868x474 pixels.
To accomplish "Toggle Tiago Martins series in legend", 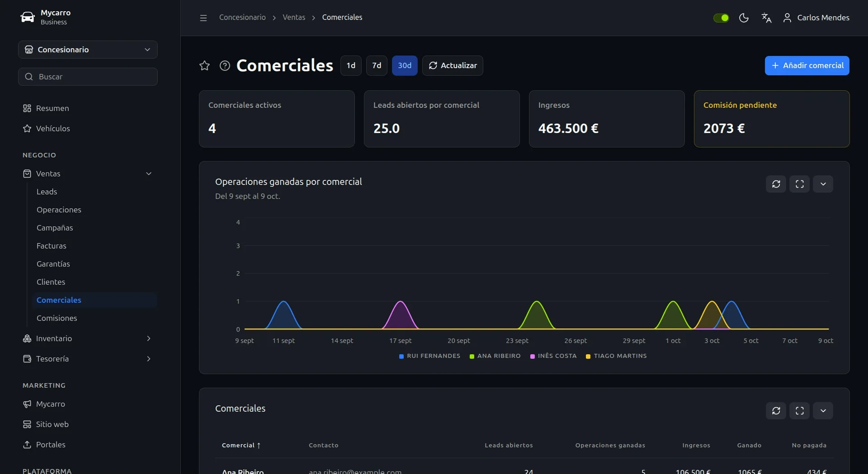I will click(616, 356).
